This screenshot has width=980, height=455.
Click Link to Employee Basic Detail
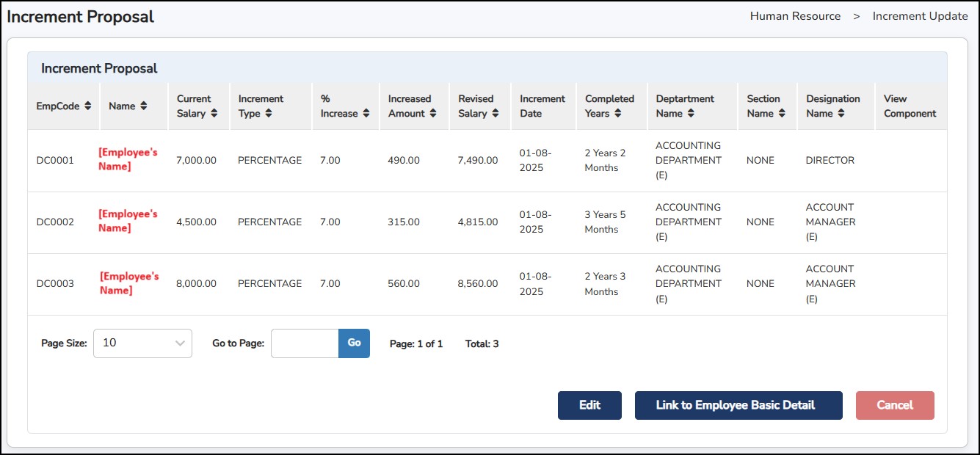[738, 405]
